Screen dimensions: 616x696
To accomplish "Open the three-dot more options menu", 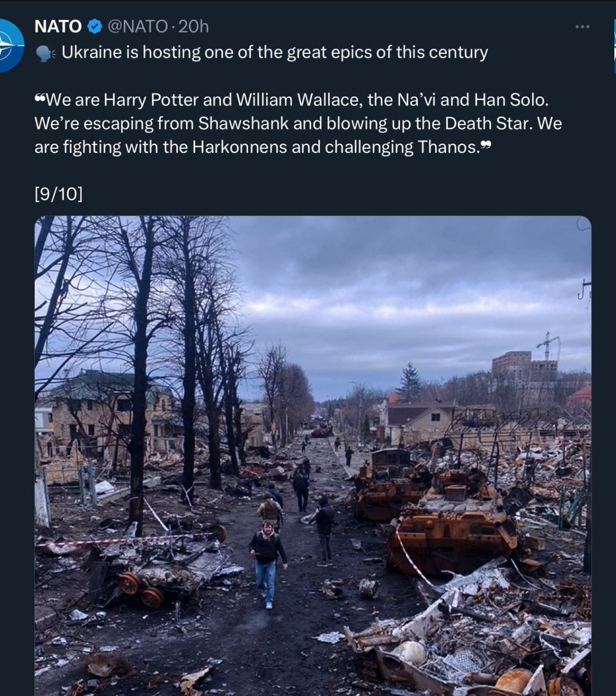I will tap(582, 26).
